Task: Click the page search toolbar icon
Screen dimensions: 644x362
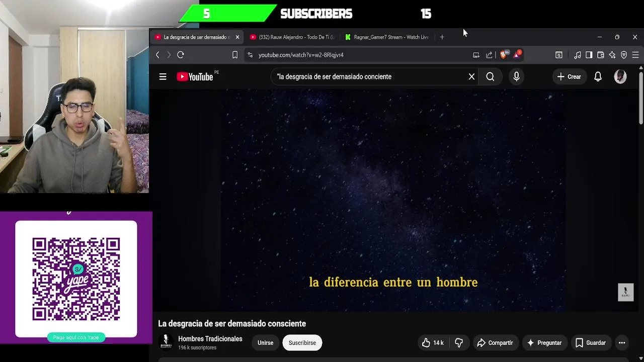Action: pos(559,55)
